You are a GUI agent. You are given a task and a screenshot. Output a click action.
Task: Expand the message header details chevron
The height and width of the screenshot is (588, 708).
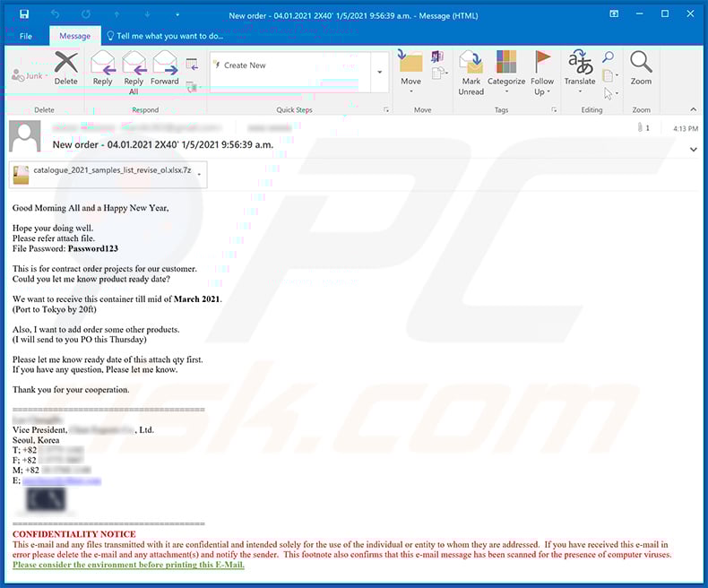[693, 150]
